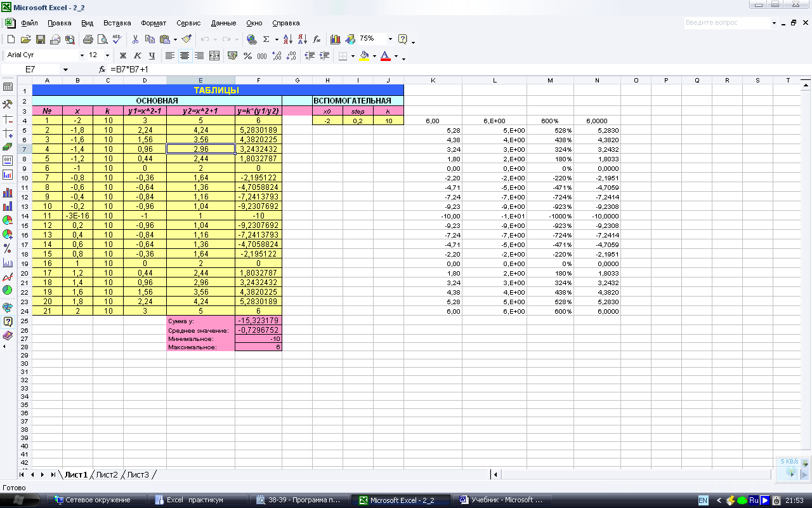Copy the selection

[x=150, y=39]
